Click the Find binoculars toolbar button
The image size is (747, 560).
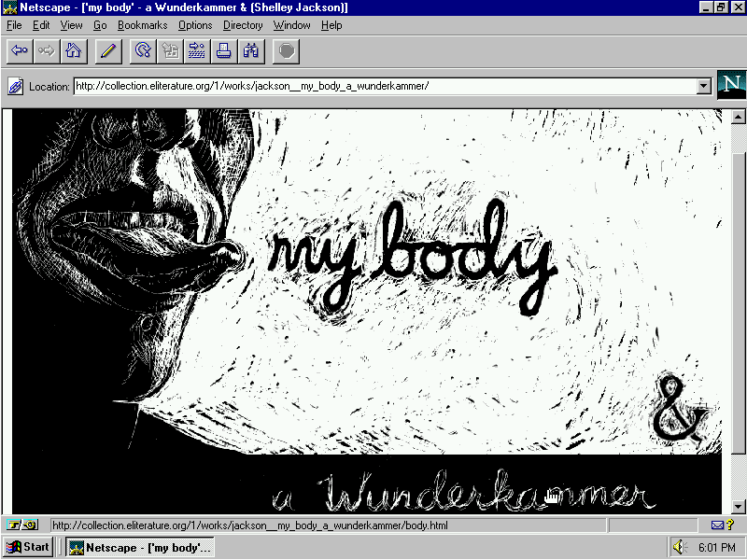(x=251, y=50)
